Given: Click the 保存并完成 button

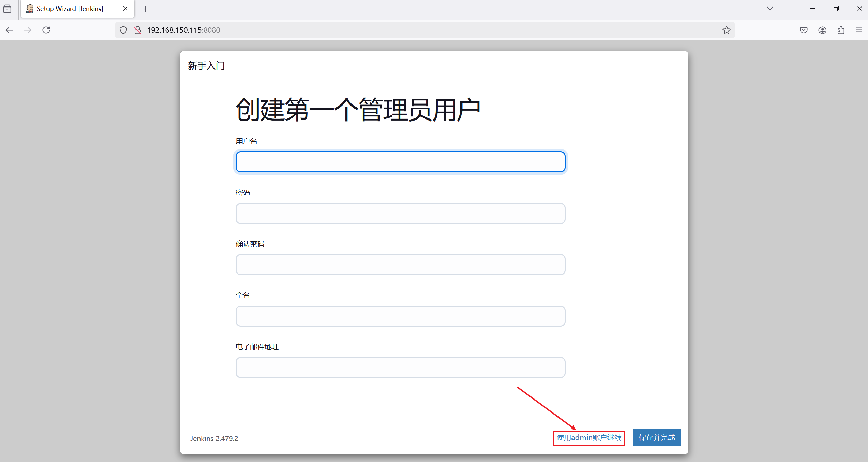Looking at the screenshot, I should tap(657, 437).
